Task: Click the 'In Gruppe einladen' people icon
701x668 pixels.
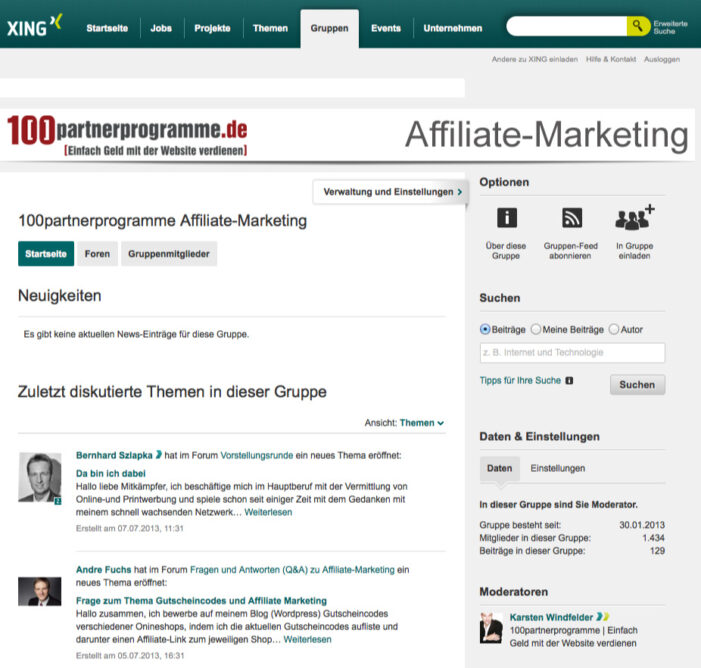Action: pyautogui.click(x=634, y=218)
